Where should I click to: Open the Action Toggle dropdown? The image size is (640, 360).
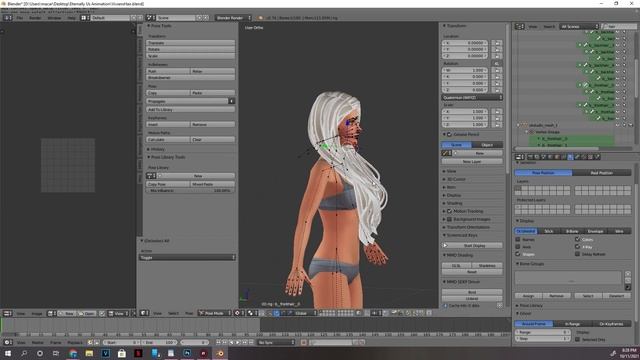[187, 258]
